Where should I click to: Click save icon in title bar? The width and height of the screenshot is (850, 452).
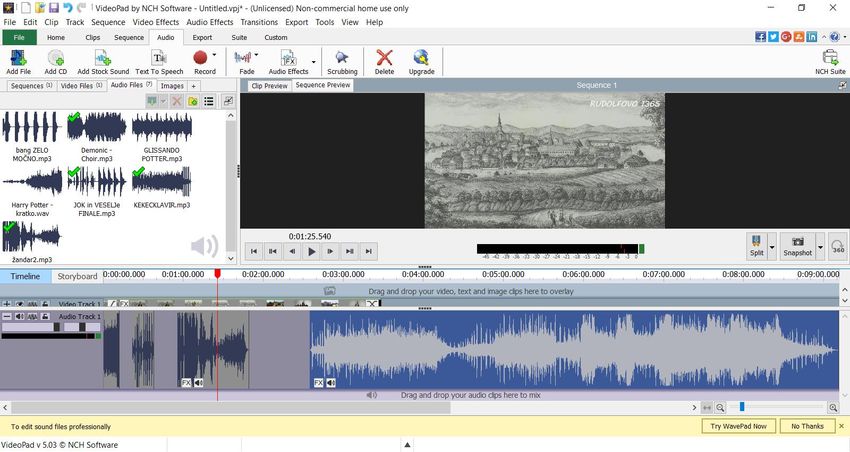[x=54, y=8]
